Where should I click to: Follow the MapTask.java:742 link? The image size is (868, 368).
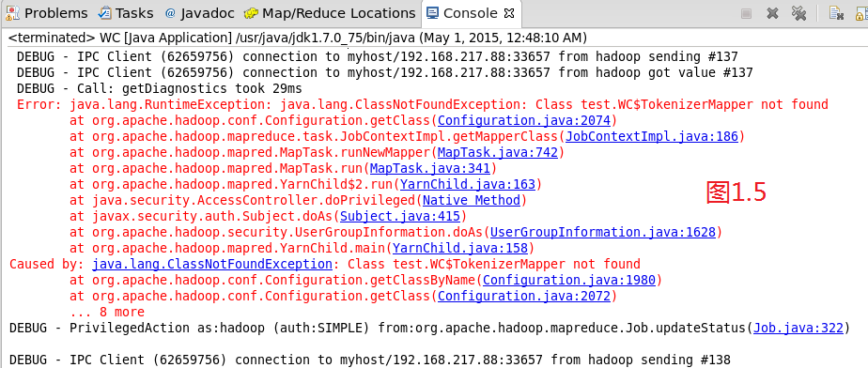coord(498,152)
